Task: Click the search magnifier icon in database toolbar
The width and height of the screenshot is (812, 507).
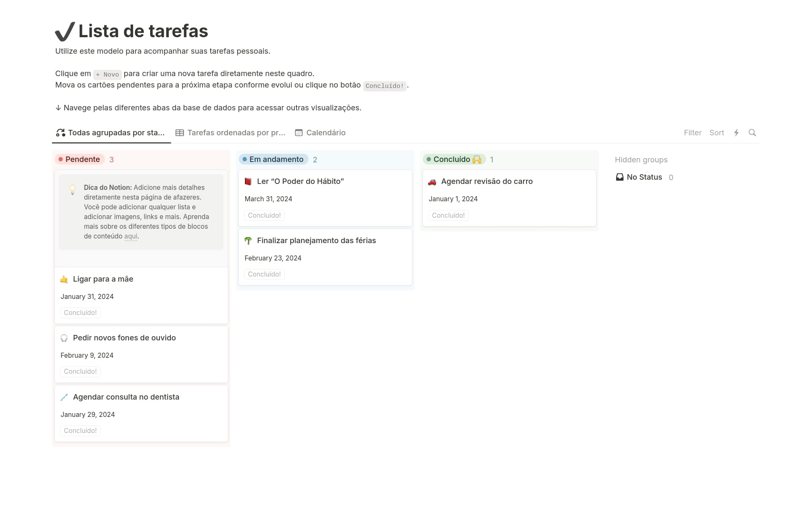Action: click(752, 133)
